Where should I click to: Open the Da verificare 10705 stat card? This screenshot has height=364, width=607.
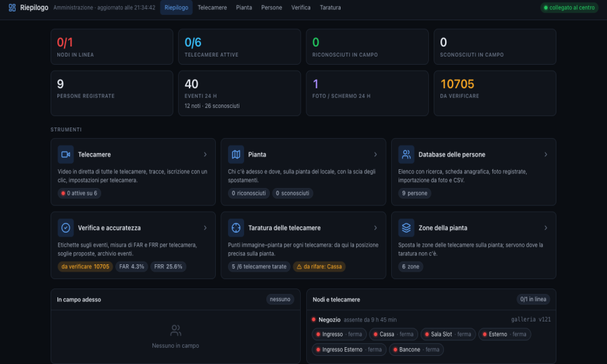pyautogui.click(x=495, y=93)
